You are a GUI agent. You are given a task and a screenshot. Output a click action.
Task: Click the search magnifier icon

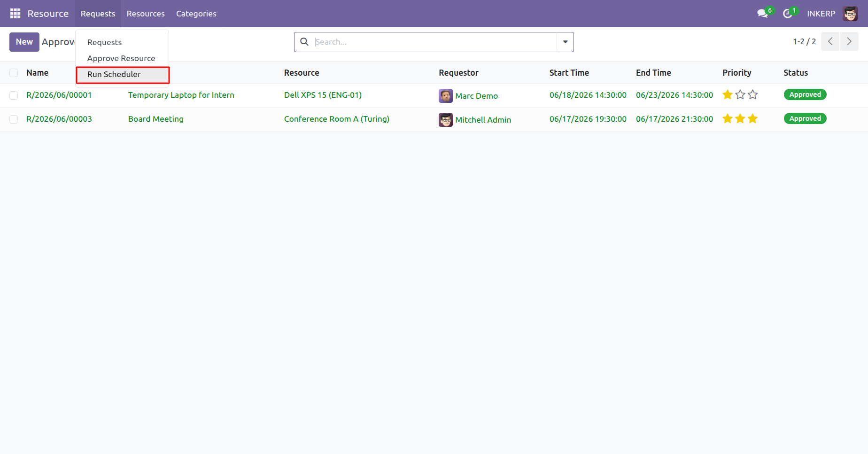(x=304, y=42)
